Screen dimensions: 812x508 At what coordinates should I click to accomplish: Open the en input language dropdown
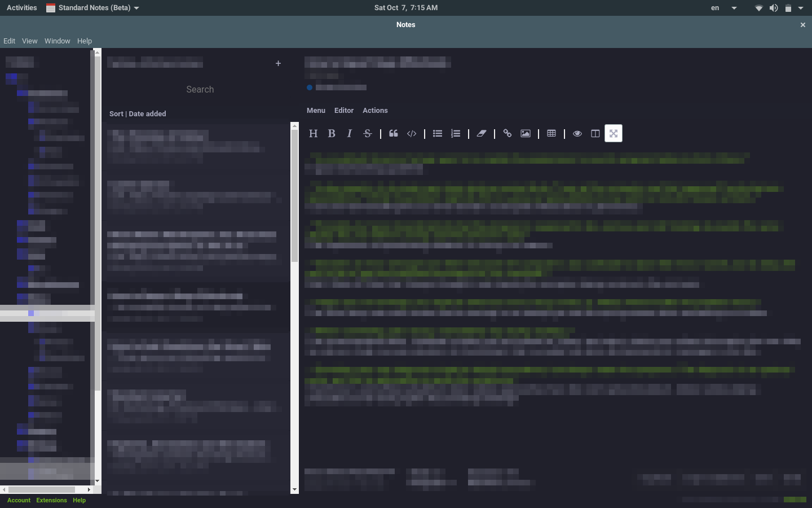723,8
